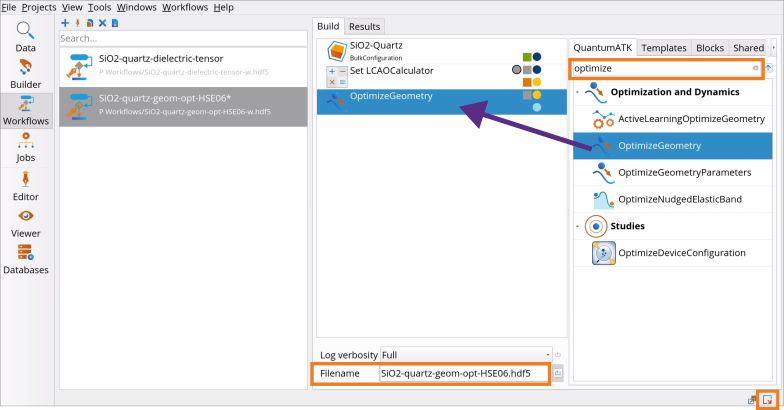This screenshot has width=784, height=410.
Task: Open the Templates tab
Action: [663, 47]
